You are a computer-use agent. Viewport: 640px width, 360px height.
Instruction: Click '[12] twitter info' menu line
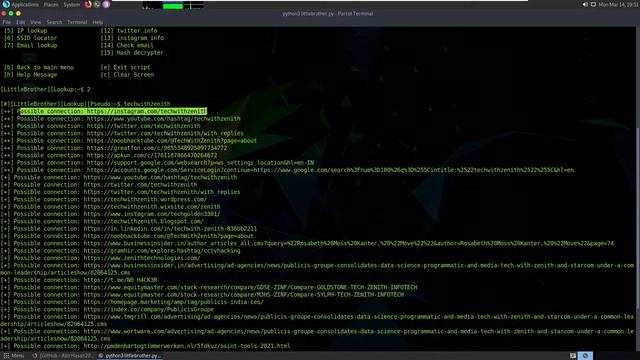click(x=129, y=31)
